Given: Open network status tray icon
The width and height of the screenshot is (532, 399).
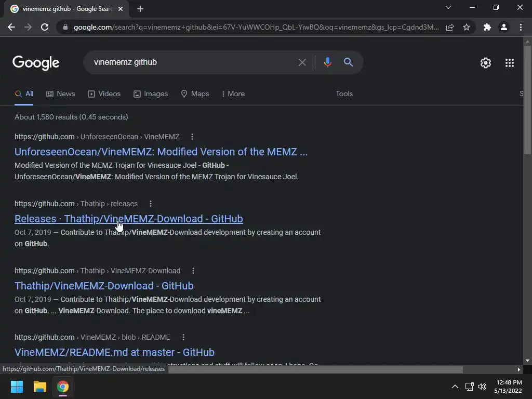Looking at the screenshot, I should (469, 387).
